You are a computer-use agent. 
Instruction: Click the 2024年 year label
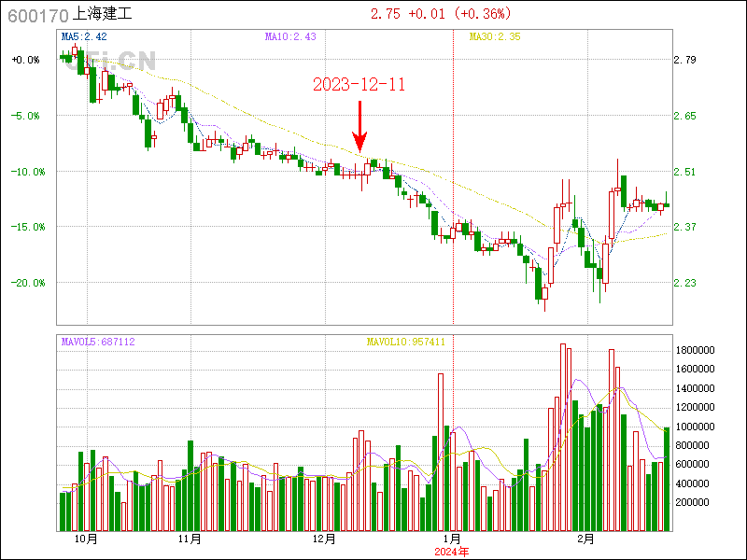pos(452,552)
